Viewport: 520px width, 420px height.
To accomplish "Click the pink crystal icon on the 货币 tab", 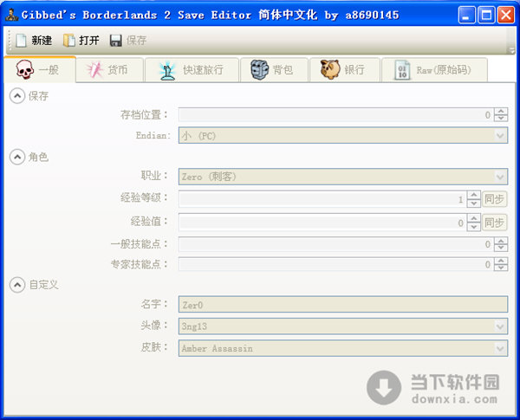I will coord(94,69).
